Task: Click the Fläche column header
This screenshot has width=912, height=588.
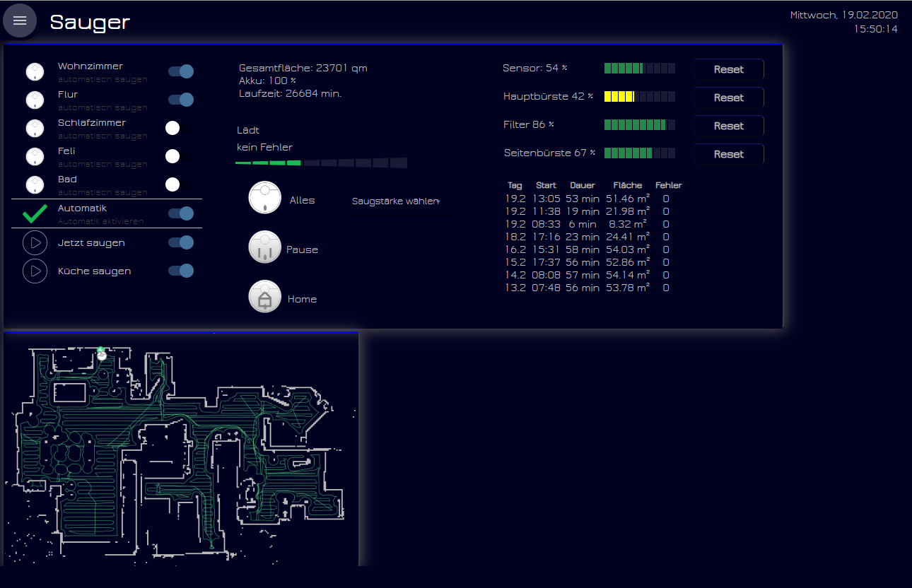Action: click(x=628, y=185)
